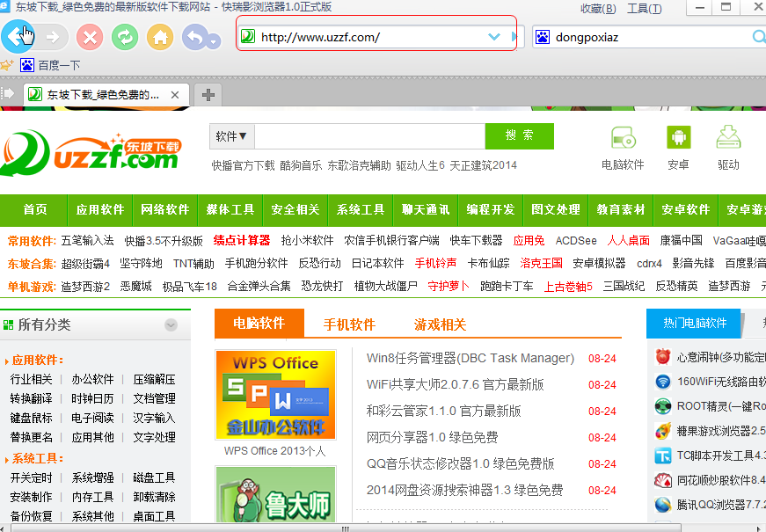
Task: Select 安全相关 in the navigation bar
Action: click(295, 209)
